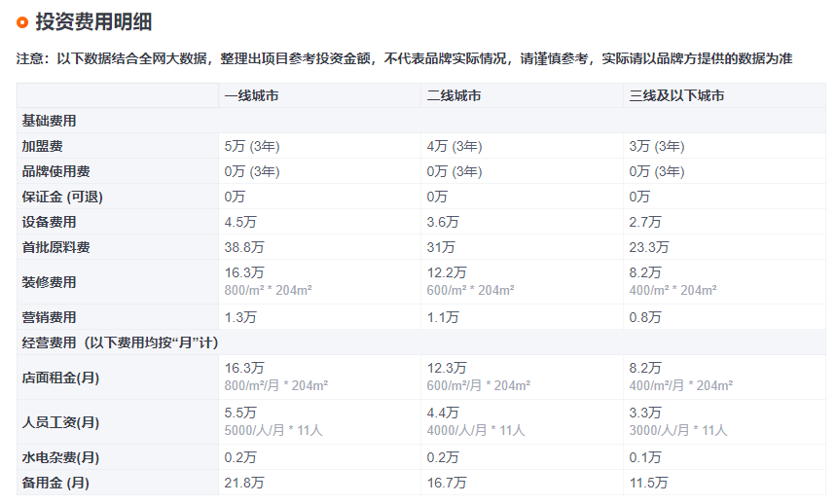
Task: Click the 38.8万 first-batch materials cell
Action: pyautogui.click(x=244, y=247)
